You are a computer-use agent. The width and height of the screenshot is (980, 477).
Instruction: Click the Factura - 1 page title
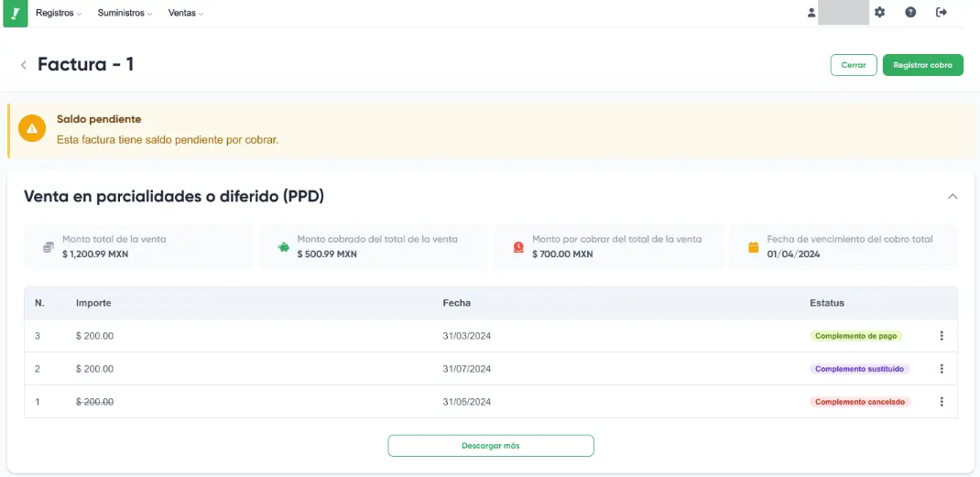[x=85, y=64]
